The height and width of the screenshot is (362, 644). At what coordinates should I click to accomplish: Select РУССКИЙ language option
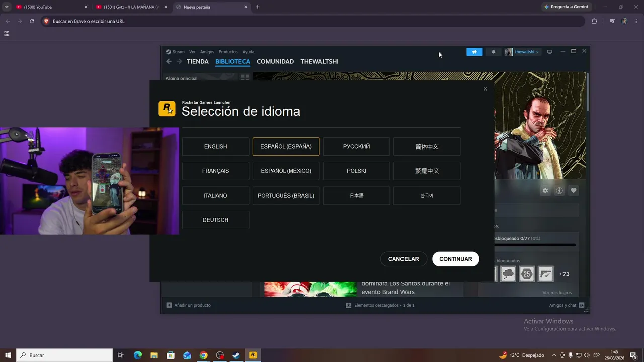[x=356, y=147]
